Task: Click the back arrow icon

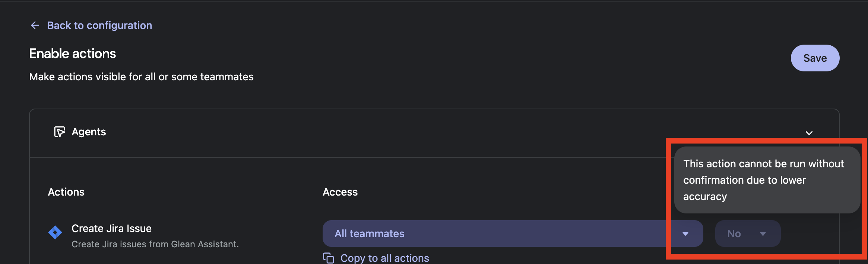Action: click(35, 25)
